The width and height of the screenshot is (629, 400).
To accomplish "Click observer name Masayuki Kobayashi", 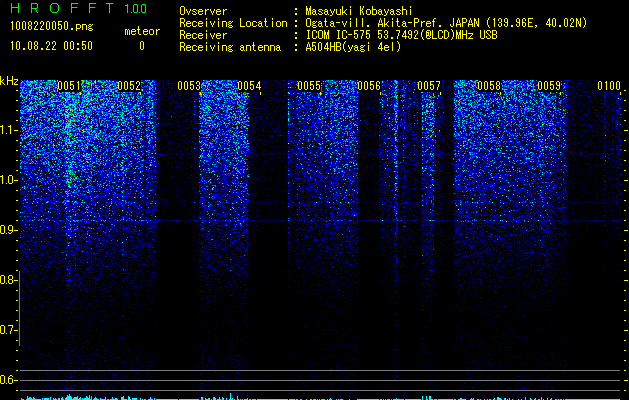I will click(x=359, y=11).
